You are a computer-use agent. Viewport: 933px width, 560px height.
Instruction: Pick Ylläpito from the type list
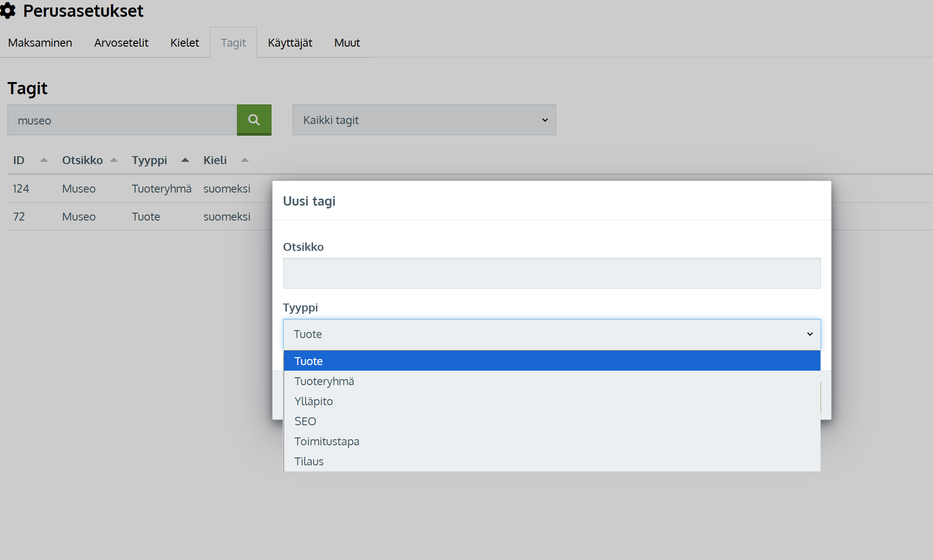pyautogui.click(x=552, y=401)
